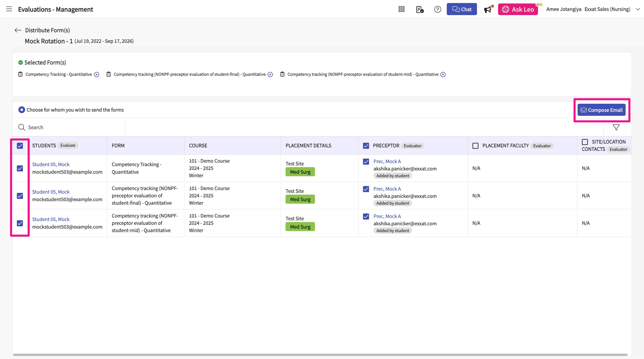Viewport: 644px width, 359px height.
Task: Open the apps grid launcher icon
Action: tap(401, 9)
